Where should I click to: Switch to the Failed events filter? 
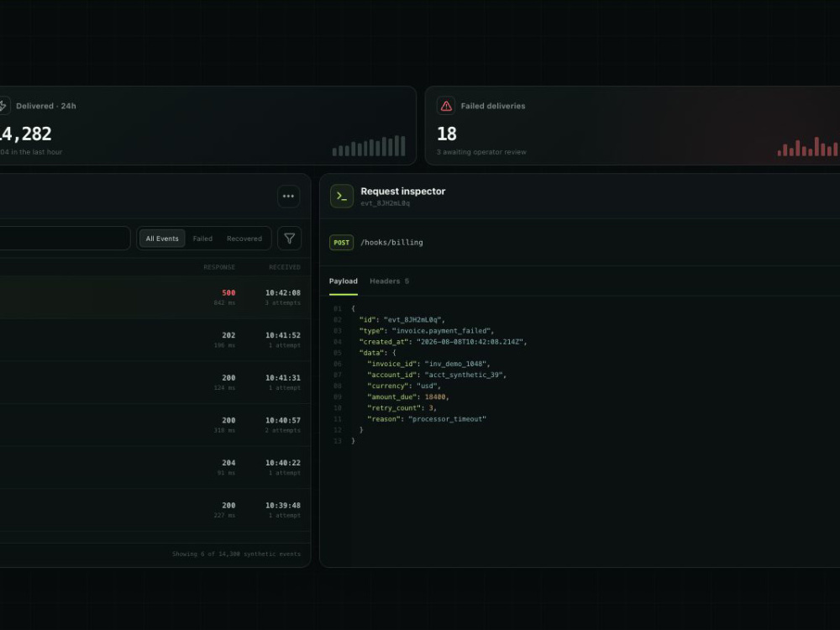click(x=202, y=239)
